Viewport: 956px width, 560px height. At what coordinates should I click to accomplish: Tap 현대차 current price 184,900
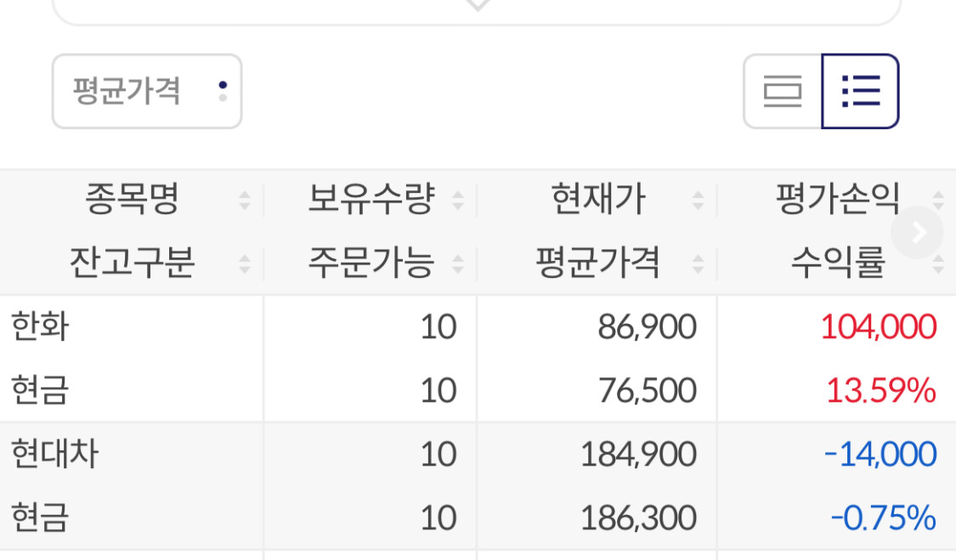tap(638, 455)
